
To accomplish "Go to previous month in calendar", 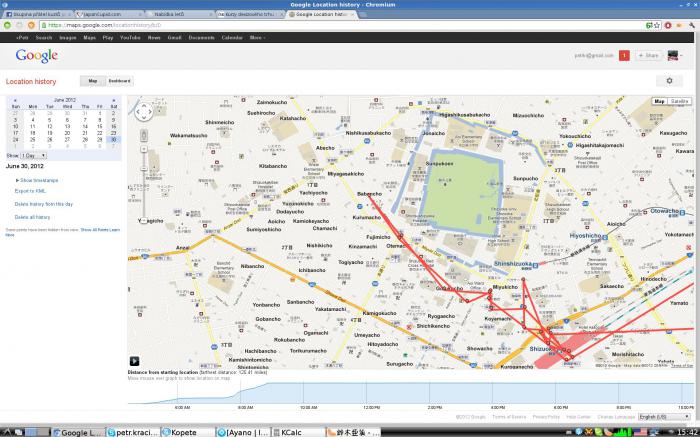I will click(15, 100).
